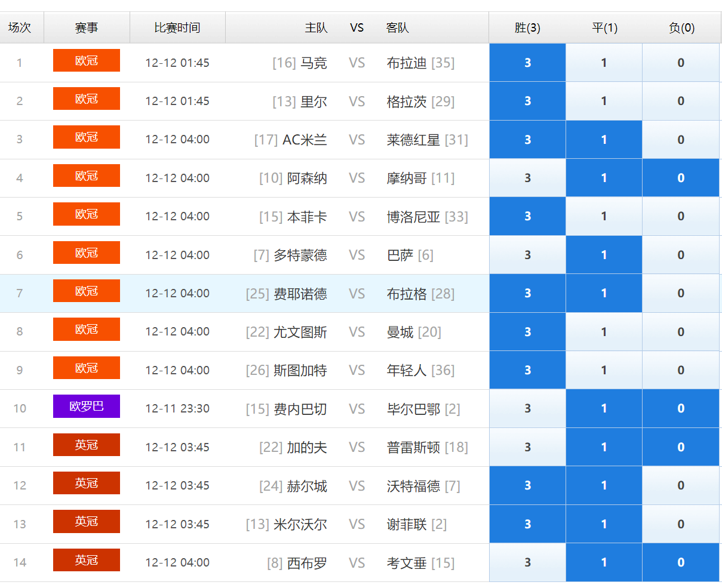The height and width of the screenshot is (588, 722).
Task: Toggle win (3) for 费耶诺德 vs 布拉格
Action: [527, 293]
